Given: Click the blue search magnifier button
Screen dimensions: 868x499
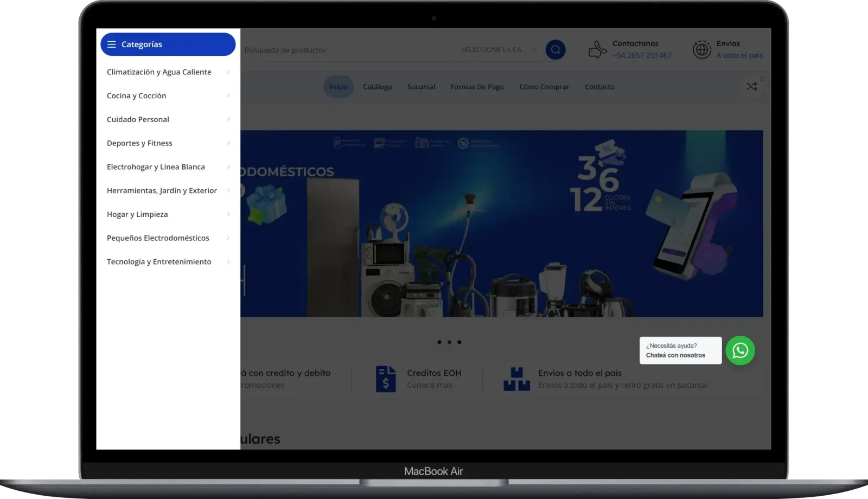Looking at the screenshot, I should point(555,50).
